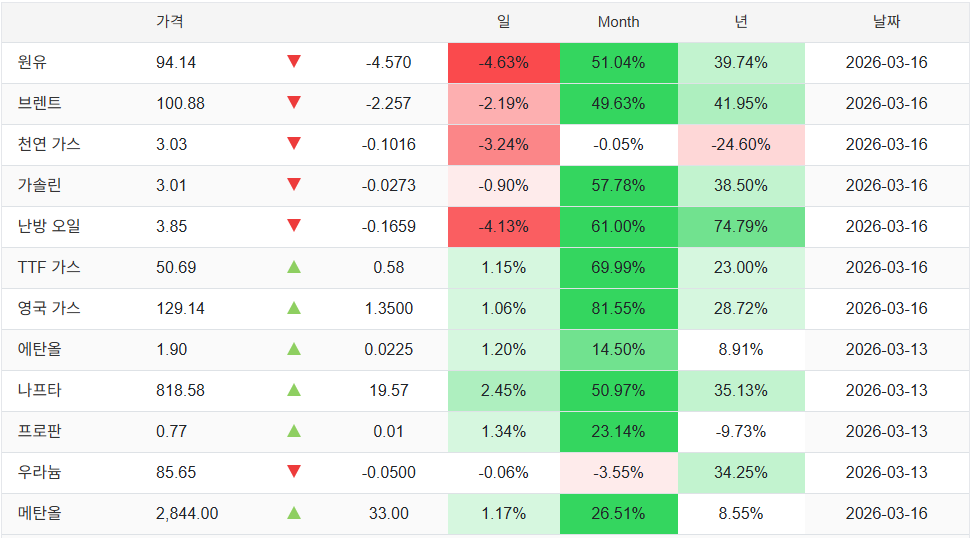Click the 2,844.00 price for 메탄올

pyautogui.click(x=187, y=513)
